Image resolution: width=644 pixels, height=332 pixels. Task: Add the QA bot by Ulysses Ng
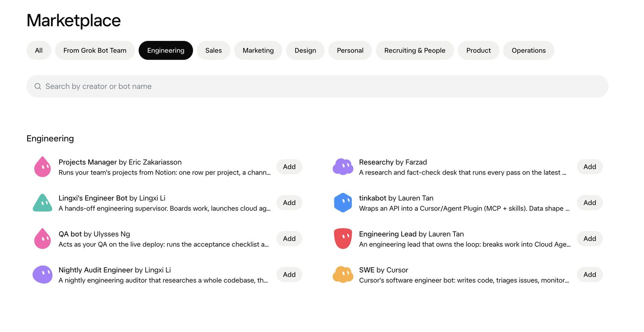[289, 238]
